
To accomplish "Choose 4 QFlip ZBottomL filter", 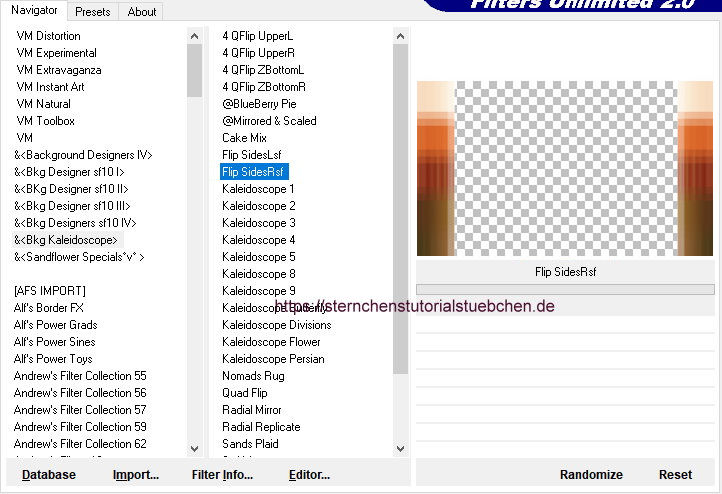I will 263,70.
